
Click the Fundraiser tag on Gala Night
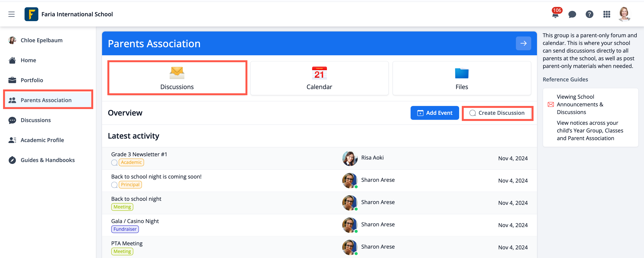click(125, 229)
